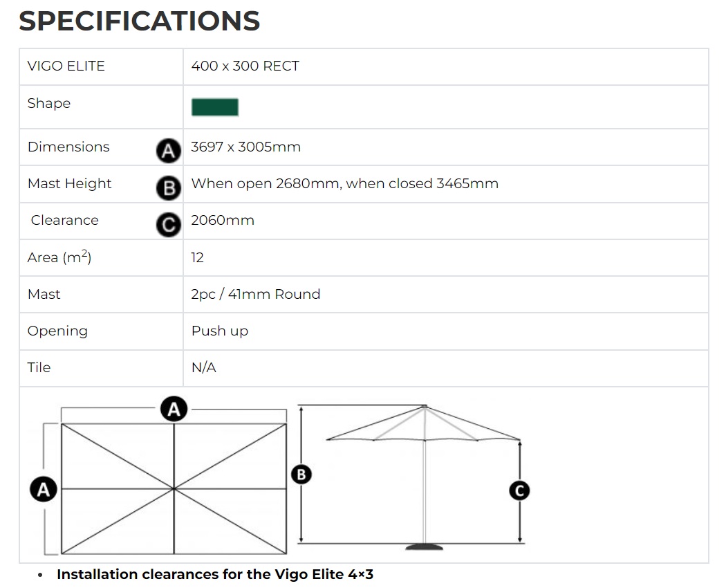
Task: Click the 3697 x 3005mm dimensions value
Action: [246, 147]
